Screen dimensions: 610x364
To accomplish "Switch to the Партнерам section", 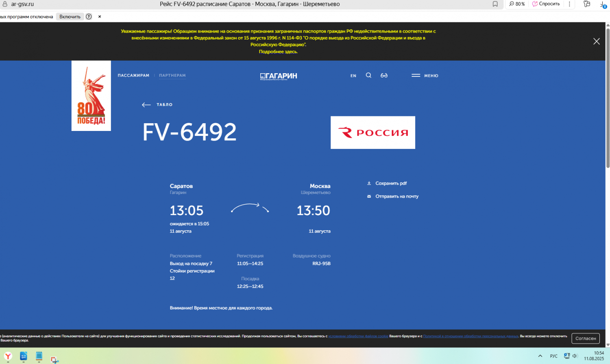I will coord(172,76).
